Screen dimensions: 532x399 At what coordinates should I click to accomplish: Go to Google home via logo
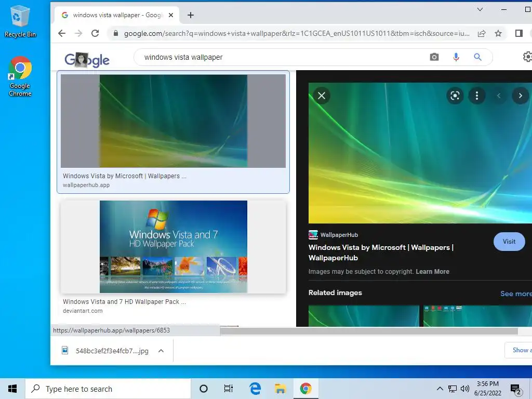(87, 60)
